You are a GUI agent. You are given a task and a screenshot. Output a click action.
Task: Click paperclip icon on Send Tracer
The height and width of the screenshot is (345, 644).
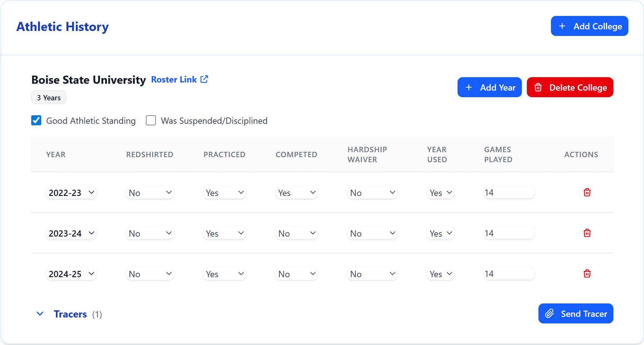point(549,313)
